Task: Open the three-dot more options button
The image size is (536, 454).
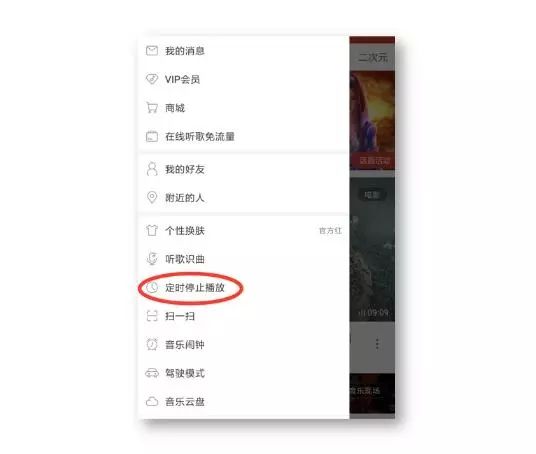Action: [x=377, y=344]
